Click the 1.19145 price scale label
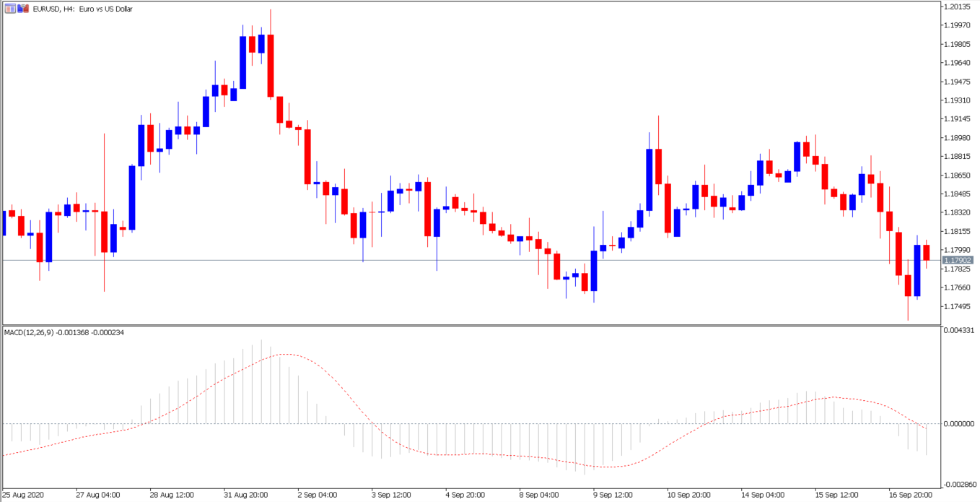The image size is (980, 502). coord(958,119)
